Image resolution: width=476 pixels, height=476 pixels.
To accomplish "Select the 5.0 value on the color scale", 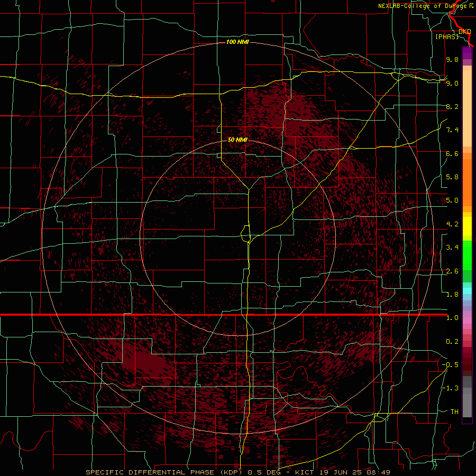I will [452, 200].
